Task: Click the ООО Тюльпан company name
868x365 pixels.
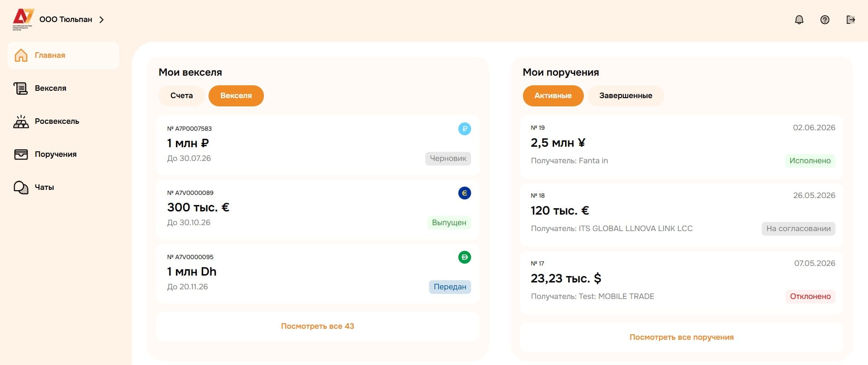Action: point(66,20)
